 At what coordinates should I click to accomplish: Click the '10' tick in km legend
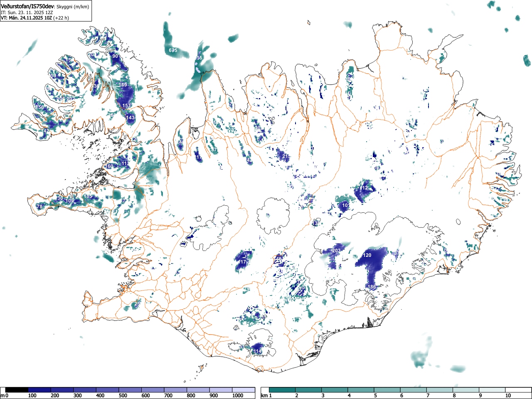[508, 396]
